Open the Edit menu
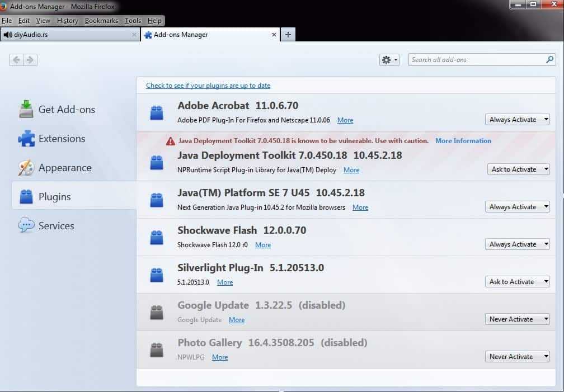Viewport: 564px width, 392px height. (24, 21)
